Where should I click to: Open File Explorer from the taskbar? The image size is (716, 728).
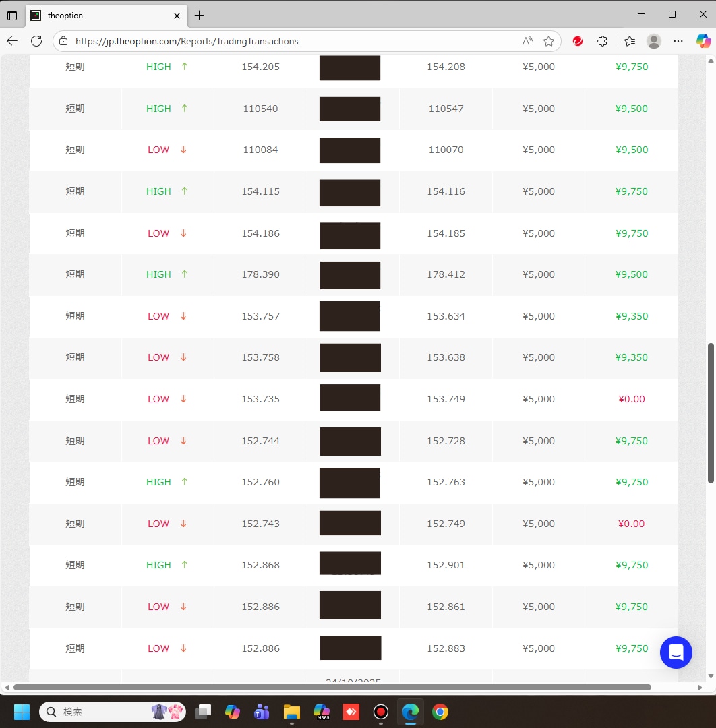(x=292, y=712)
